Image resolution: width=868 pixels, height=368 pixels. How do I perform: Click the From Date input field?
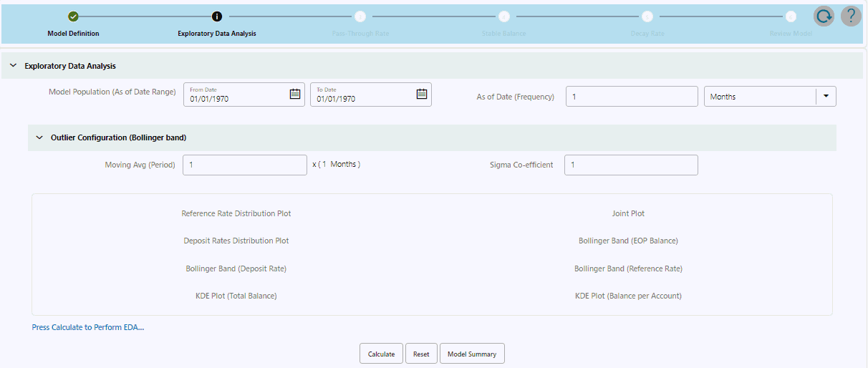pos(244,95)
